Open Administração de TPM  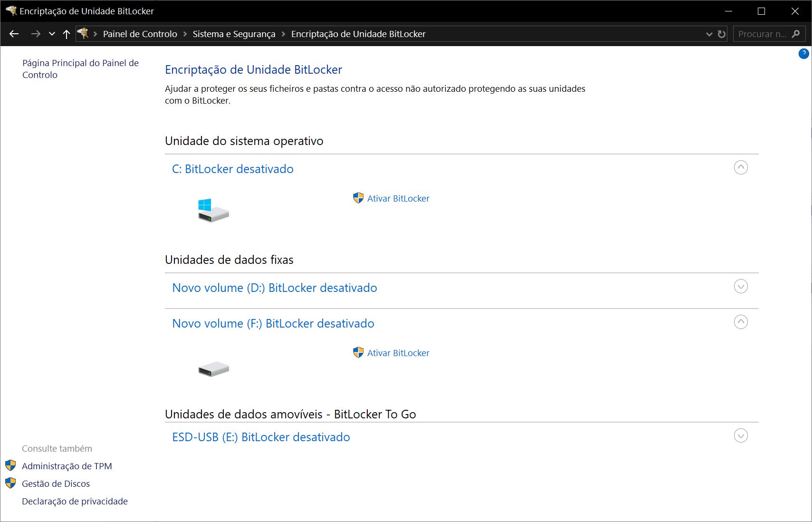tap(67, 466)
